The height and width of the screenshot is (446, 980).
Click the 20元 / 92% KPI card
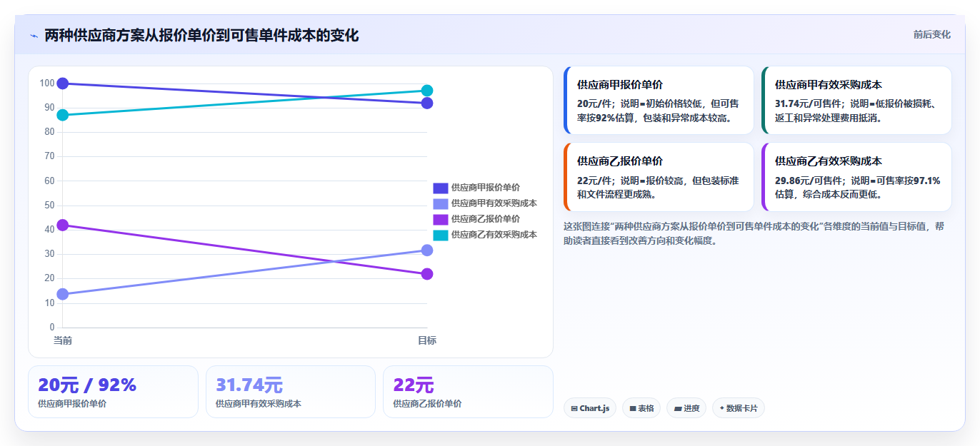113,392
